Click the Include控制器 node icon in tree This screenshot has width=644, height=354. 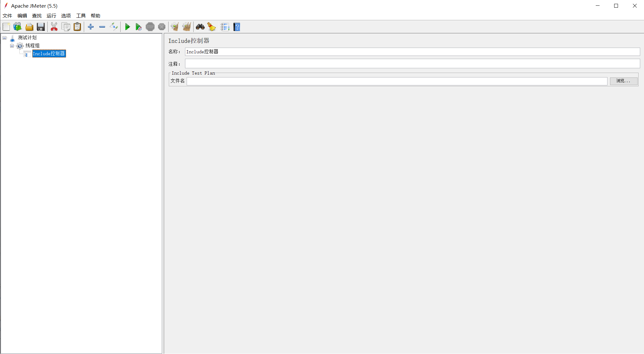27,54
